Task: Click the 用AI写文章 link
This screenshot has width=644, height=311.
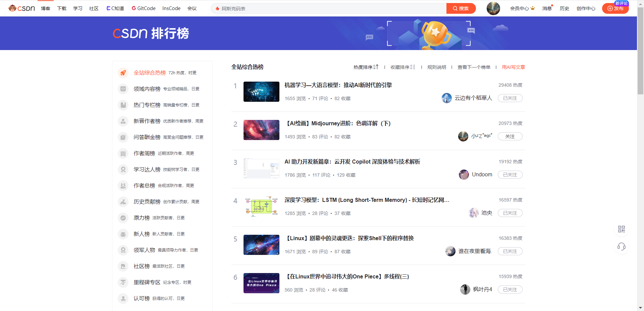Action: click(514, 67)
